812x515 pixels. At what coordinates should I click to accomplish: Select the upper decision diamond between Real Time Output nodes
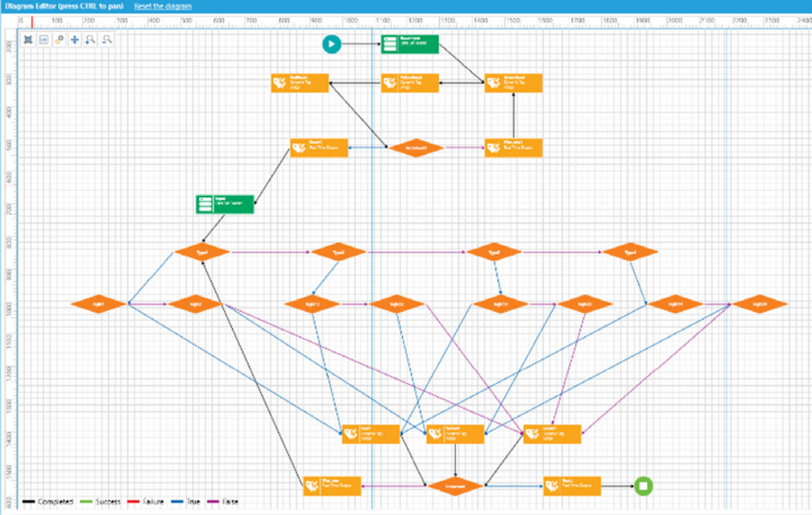click(416, 147)
